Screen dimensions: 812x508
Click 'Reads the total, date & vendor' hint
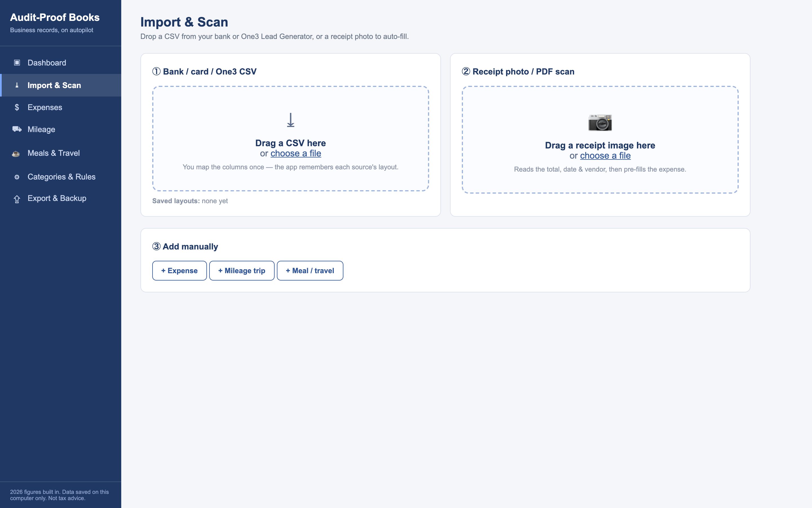coord(600,169)
